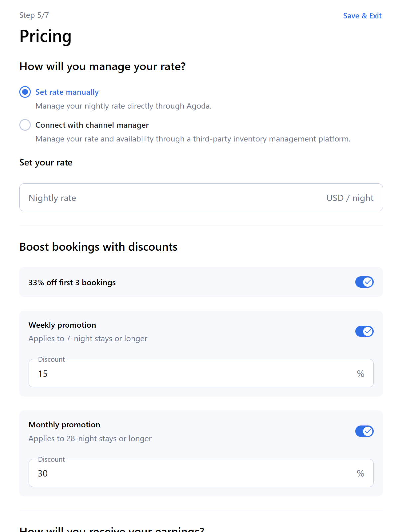Turn off the Weekly promotion switch

click(364, 332)
